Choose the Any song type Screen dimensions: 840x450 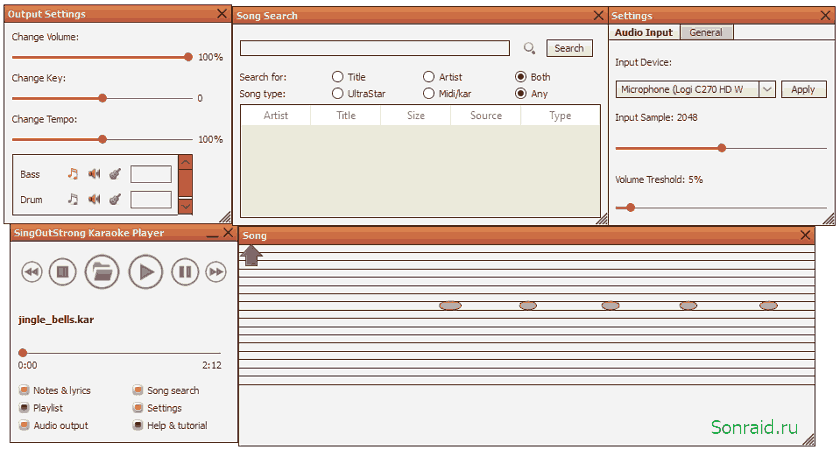tap(521, 93)
